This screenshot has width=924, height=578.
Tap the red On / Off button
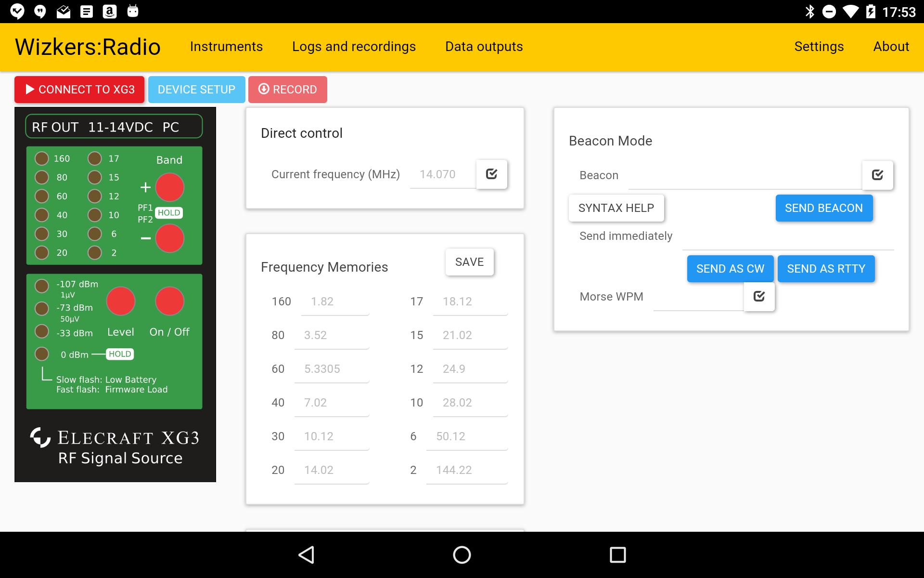[x=169, y=301]
